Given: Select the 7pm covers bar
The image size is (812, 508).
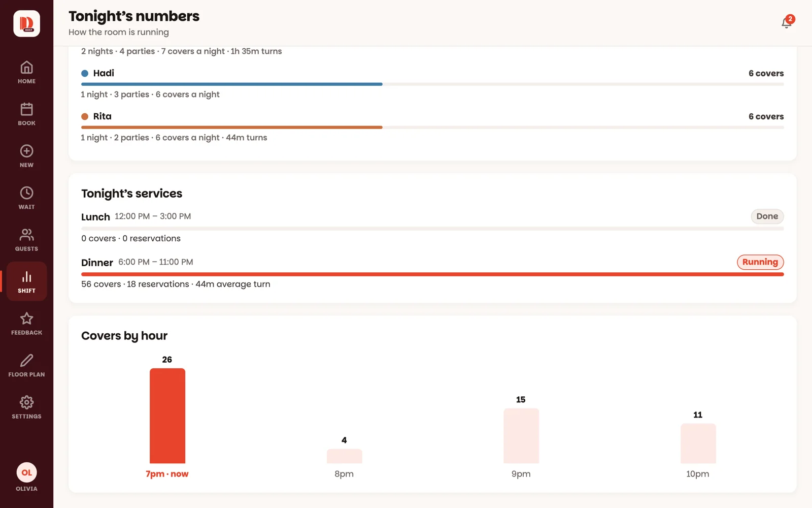Looking at the screenshot, I should pyautogui.click(x=167, y=416).
